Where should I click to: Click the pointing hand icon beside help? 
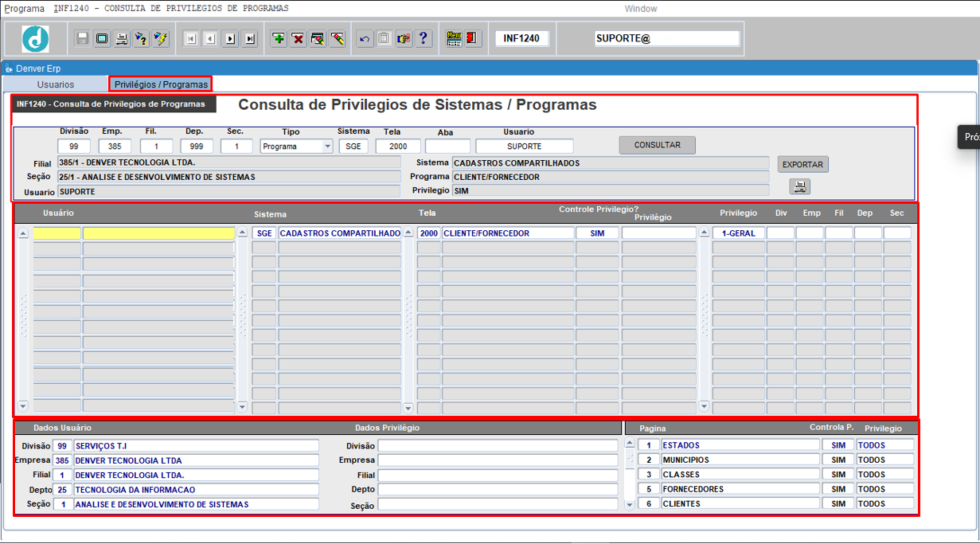click(404, 38)
